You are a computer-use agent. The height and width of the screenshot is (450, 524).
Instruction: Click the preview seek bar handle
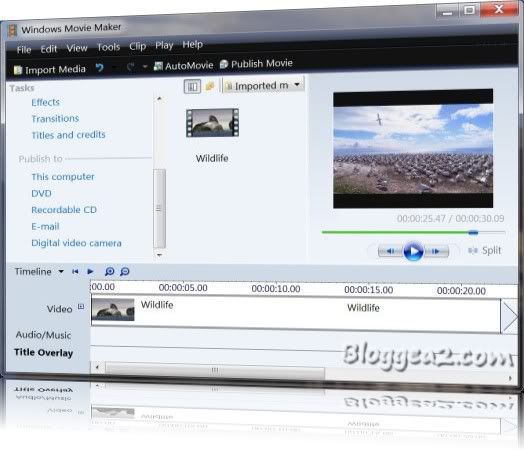(473, 233)
